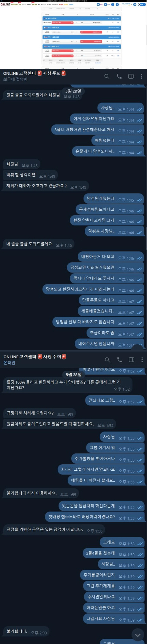Open the three-dot menu in 최근에 접속함 chat header

tap(142, 77)
